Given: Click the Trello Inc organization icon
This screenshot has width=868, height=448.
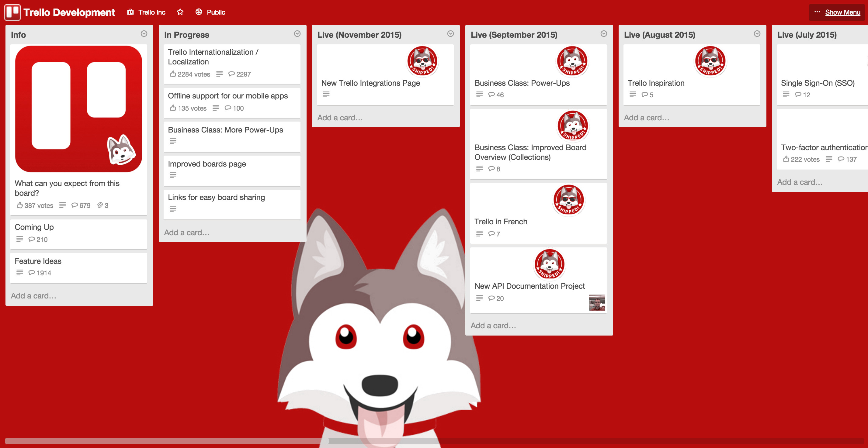Looking at the screenshot, I should (x=130, y=12).
